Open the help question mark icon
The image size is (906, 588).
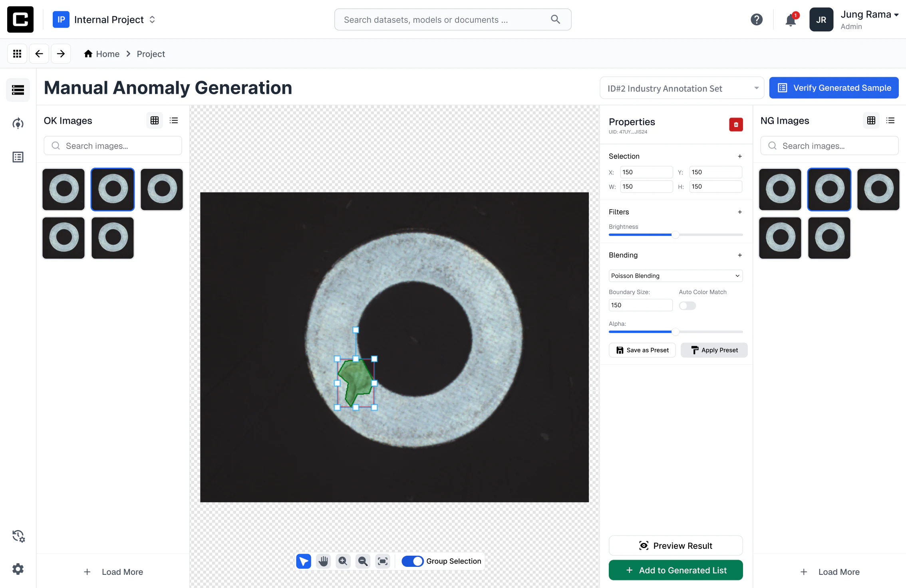[757, 20]
